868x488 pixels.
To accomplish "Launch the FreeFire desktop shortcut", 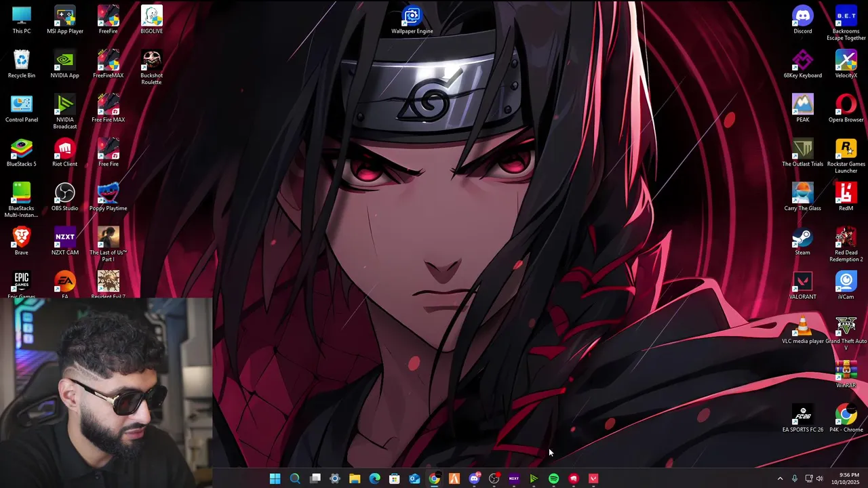I will (108, 20).
